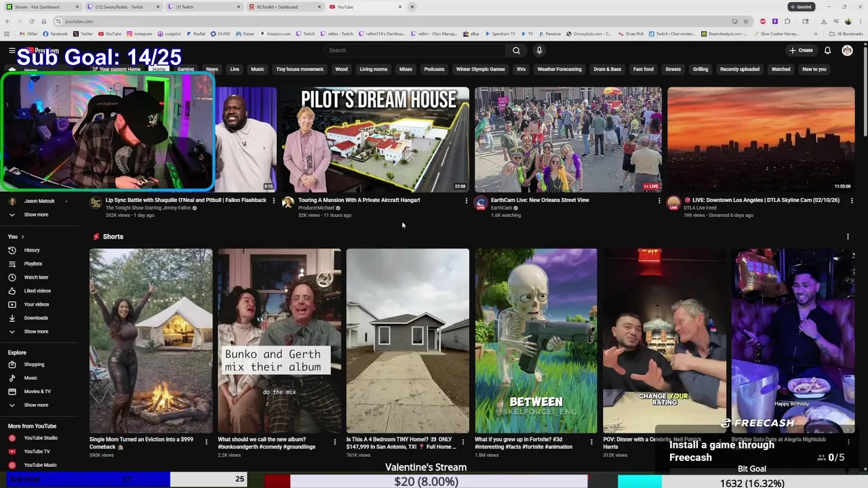Open Jason Matouk subscription channel
Viewport: 868px width, 488px height.
pyautogui.click(x=39, y=201)
